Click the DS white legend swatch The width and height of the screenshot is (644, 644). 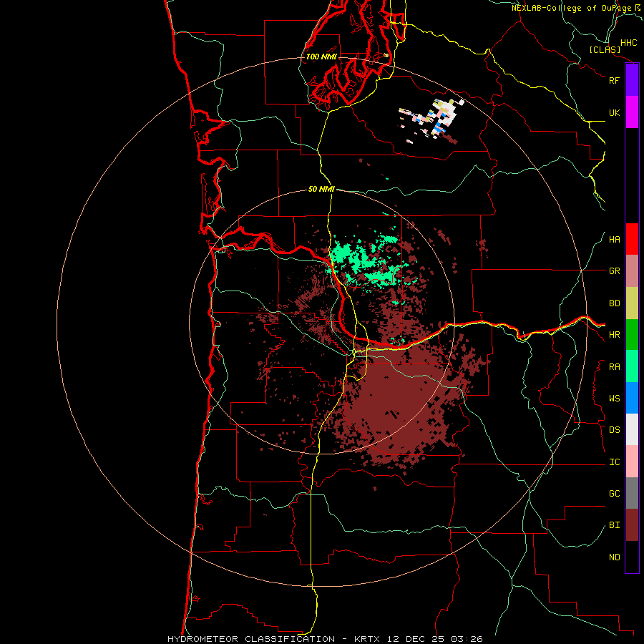tap(632, 429)
